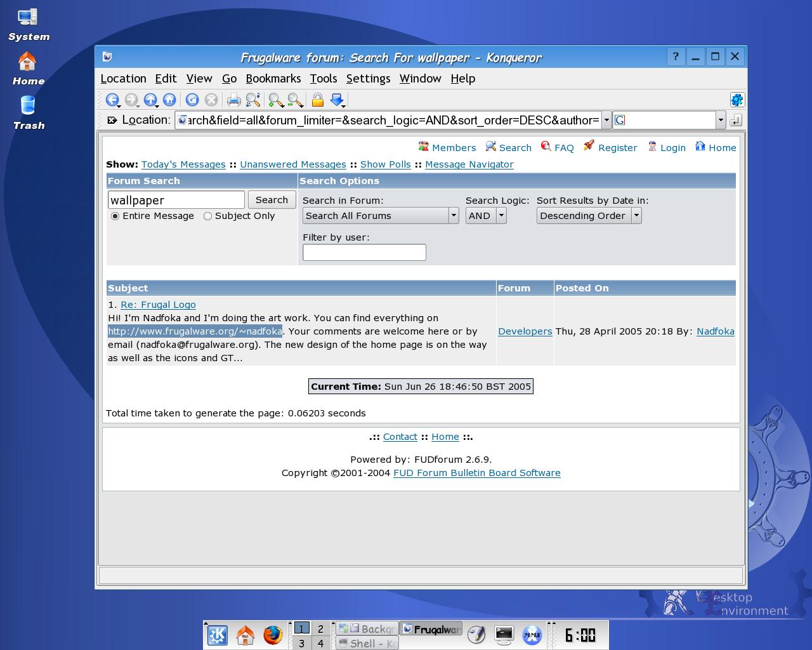
Task: Click the title bar help question mark
Action: [x=676, y=56]
